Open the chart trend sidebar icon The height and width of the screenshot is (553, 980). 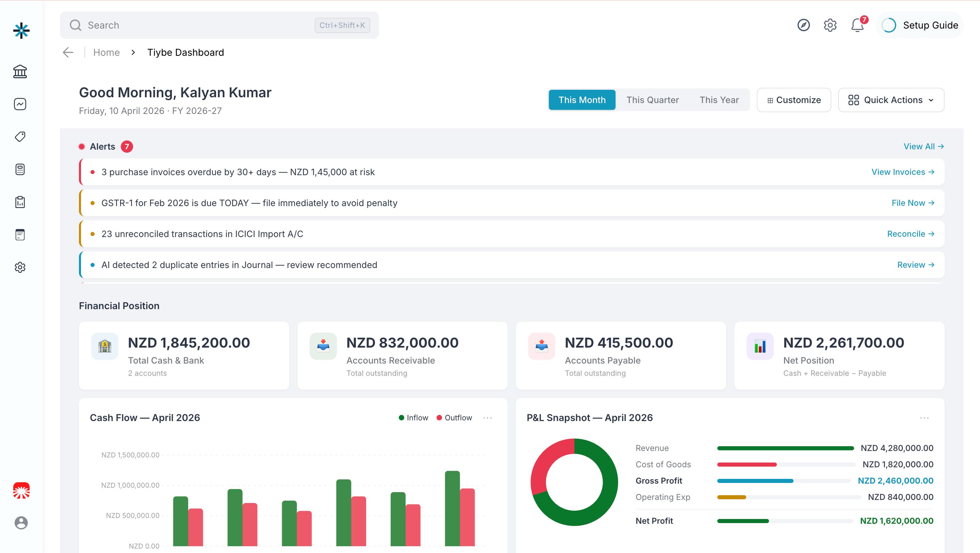point(20,104)
